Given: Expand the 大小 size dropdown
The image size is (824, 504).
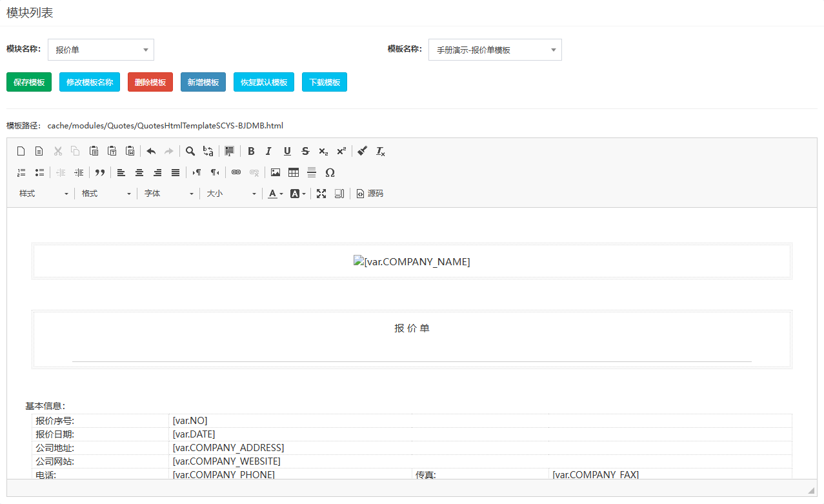Looking at the screenshot, I should click(231, 194).
